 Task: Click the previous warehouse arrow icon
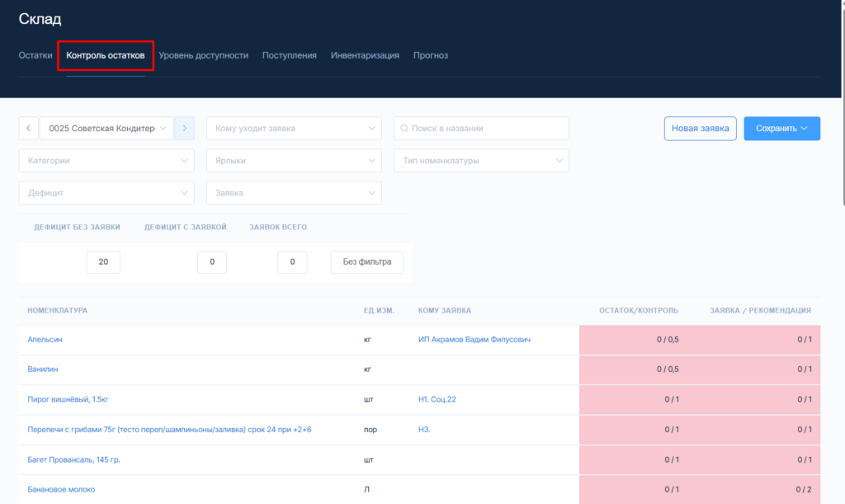[x=28, y=129]
